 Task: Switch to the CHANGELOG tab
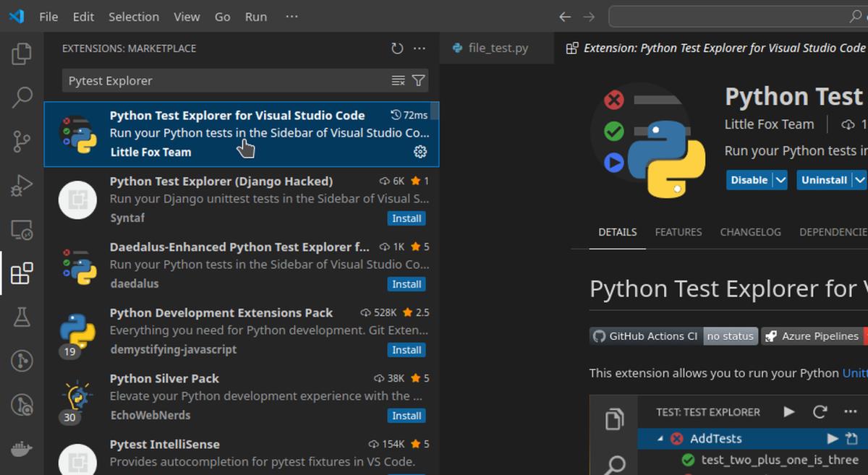[750, 232]
